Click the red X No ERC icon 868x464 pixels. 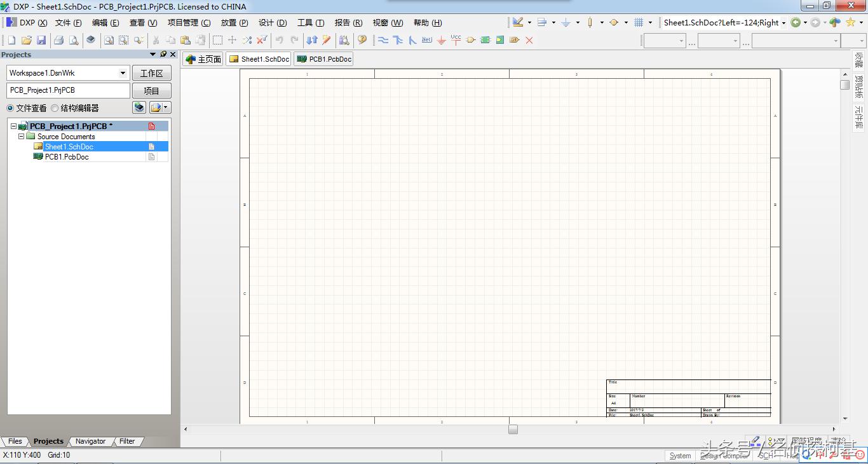point(529,40)
